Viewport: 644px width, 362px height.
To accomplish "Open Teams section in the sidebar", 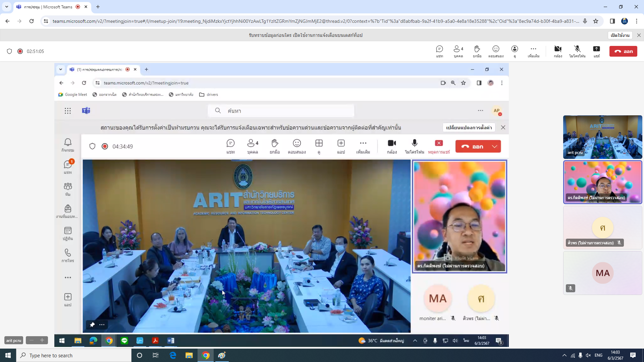I will 68,189.
